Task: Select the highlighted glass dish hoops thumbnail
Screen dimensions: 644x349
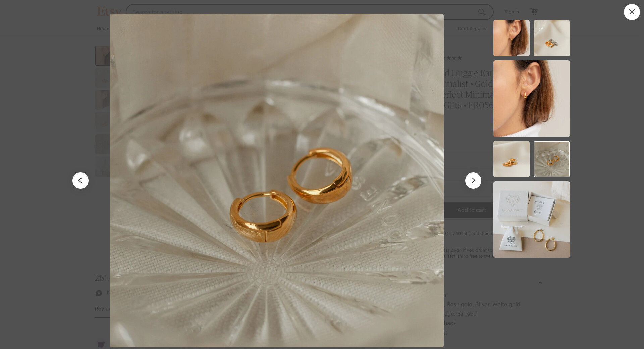Action: click(552, 159)
